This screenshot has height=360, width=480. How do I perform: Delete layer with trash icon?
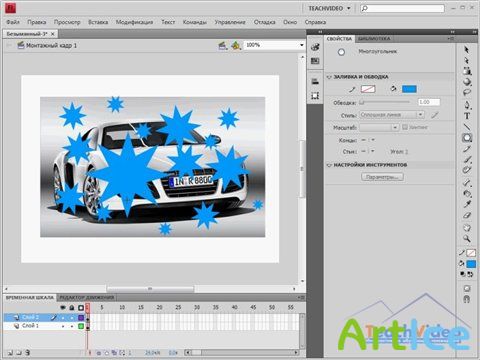click(28, 352)
